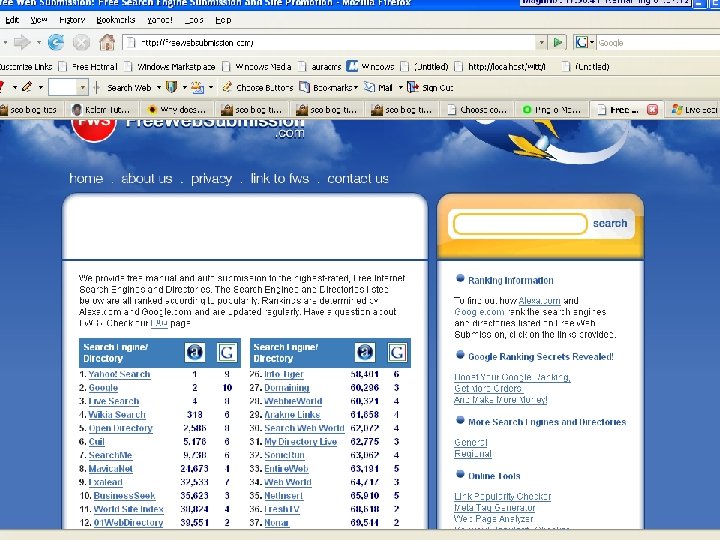
Task: Switch to the Why does... tab
Action: tap(176, 109)
